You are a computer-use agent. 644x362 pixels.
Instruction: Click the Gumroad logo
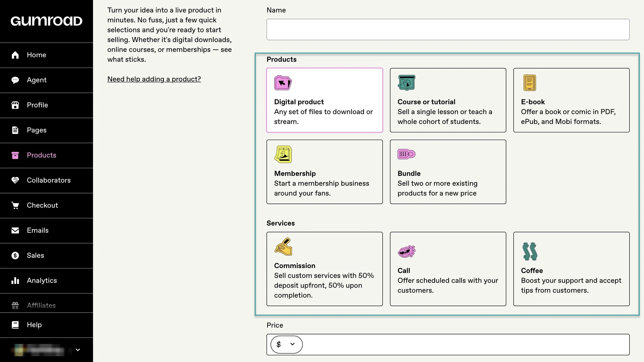(x=46, y=21)
